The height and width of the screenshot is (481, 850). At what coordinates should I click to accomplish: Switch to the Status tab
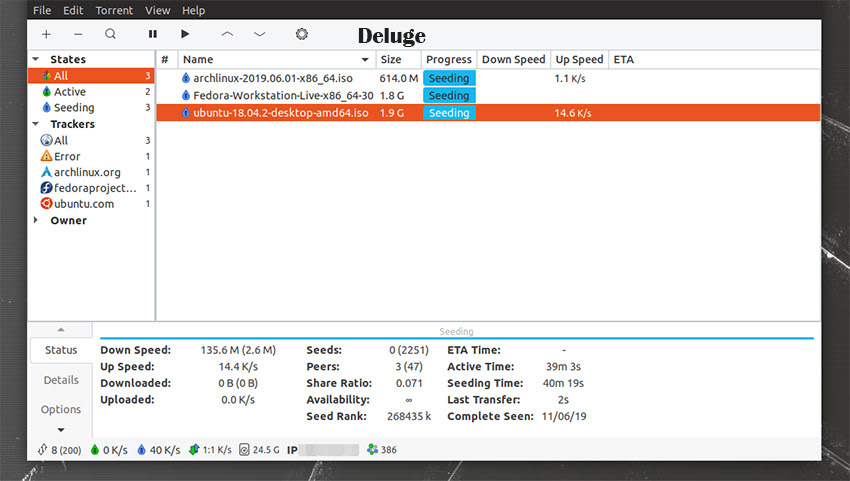[61, 350]
